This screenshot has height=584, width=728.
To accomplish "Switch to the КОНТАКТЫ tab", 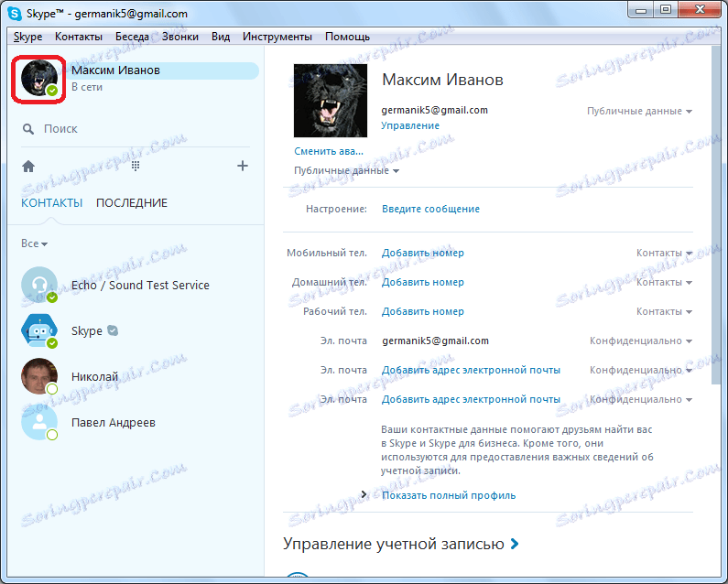I will (51, 203).
